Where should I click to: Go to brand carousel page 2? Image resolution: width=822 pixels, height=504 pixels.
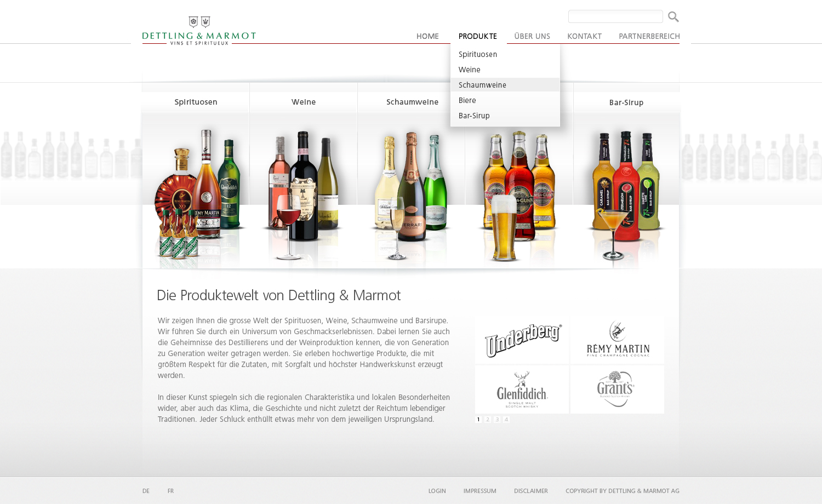[x=488, y=420]
